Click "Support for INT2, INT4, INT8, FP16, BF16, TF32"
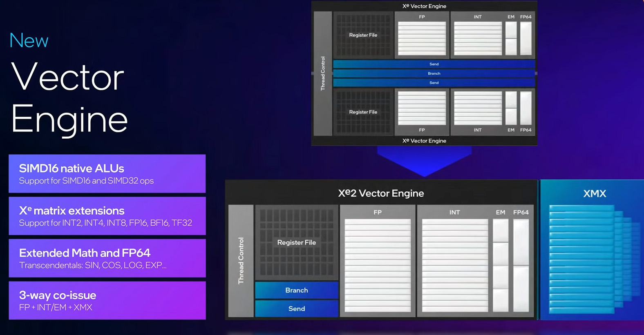The image size is (644, 335). point(105,223)
